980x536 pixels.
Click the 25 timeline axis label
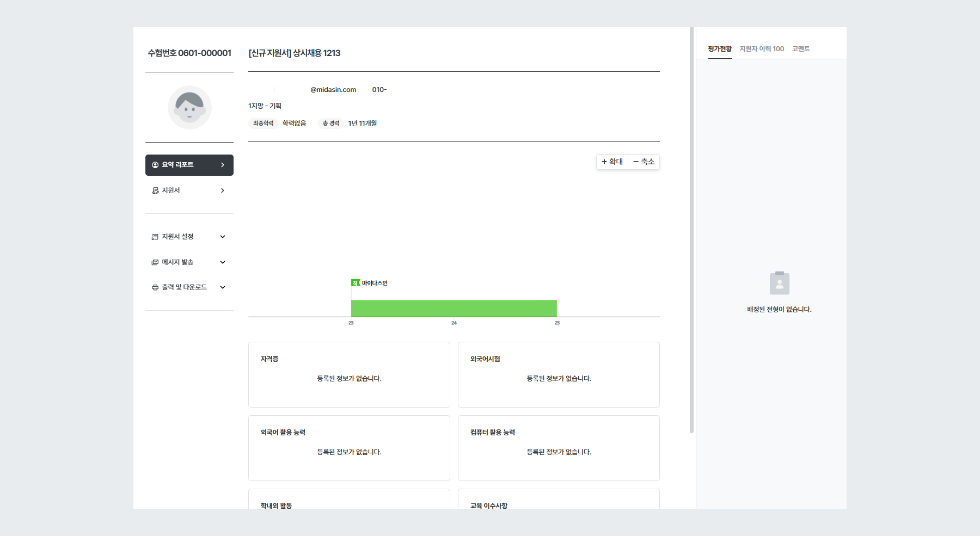tap(557, 323)
